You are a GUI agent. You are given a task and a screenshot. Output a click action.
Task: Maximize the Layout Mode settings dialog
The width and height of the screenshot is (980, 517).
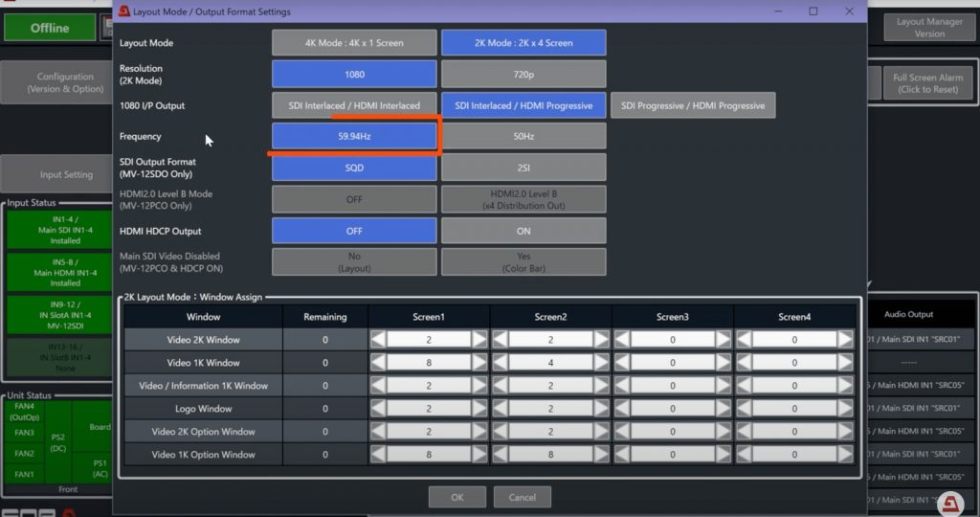pyautogui.click(x=813, y=11)
